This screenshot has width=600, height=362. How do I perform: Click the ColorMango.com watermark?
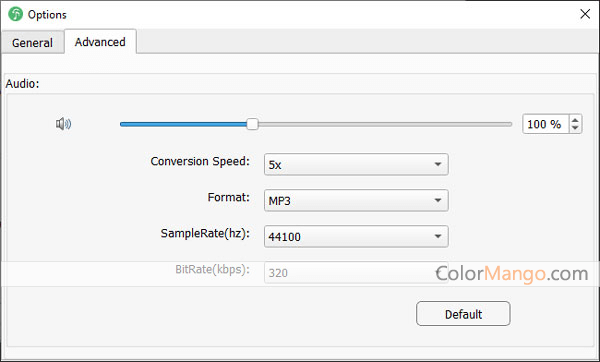[x=512, y=274]
